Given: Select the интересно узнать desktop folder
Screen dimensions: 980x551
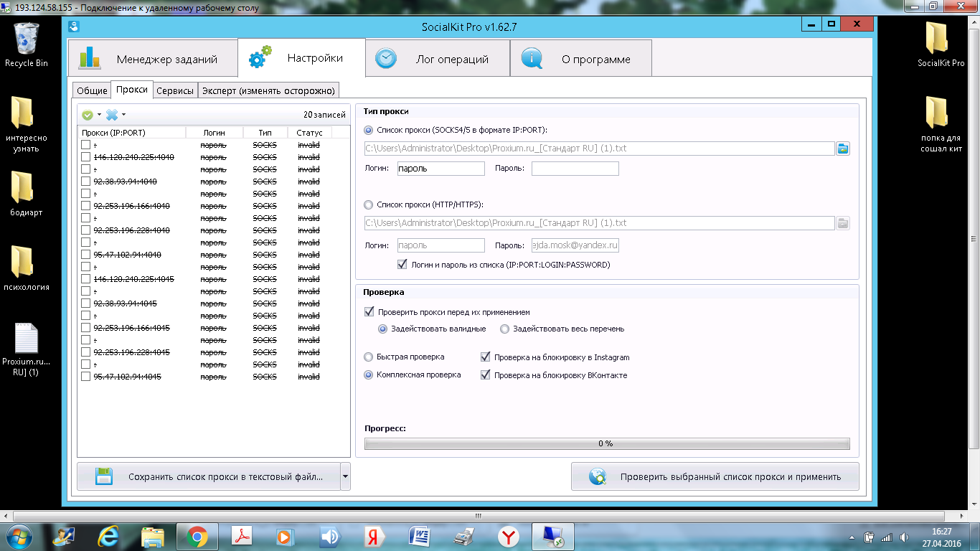Looking at the screenshot, I should pyautogui.click(x=27, y=125).
